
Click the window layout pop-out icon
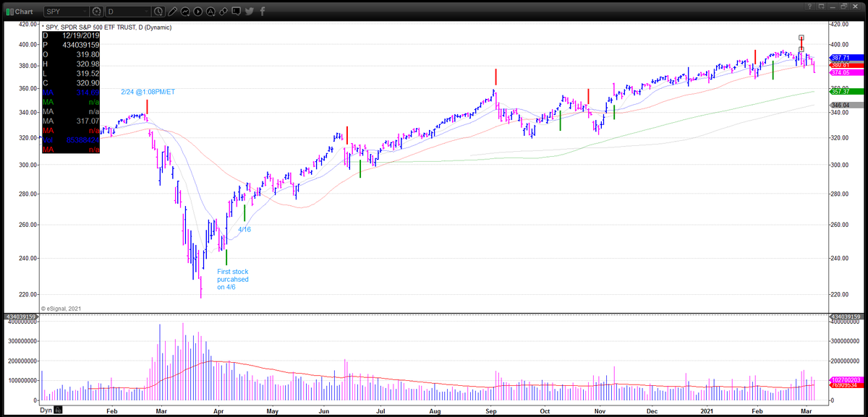tap(822, 7)
